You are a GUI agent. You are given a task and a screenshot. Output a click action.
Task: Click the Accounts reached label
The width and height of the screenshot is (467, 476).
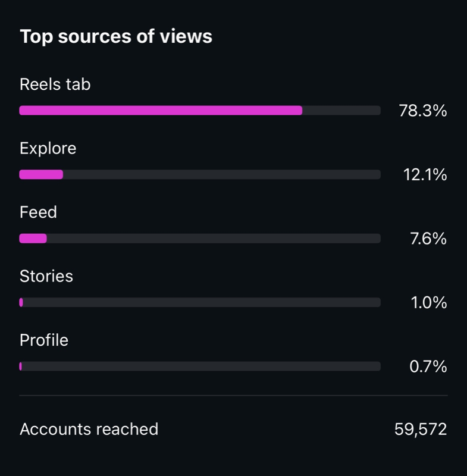[x=89, y=428]
